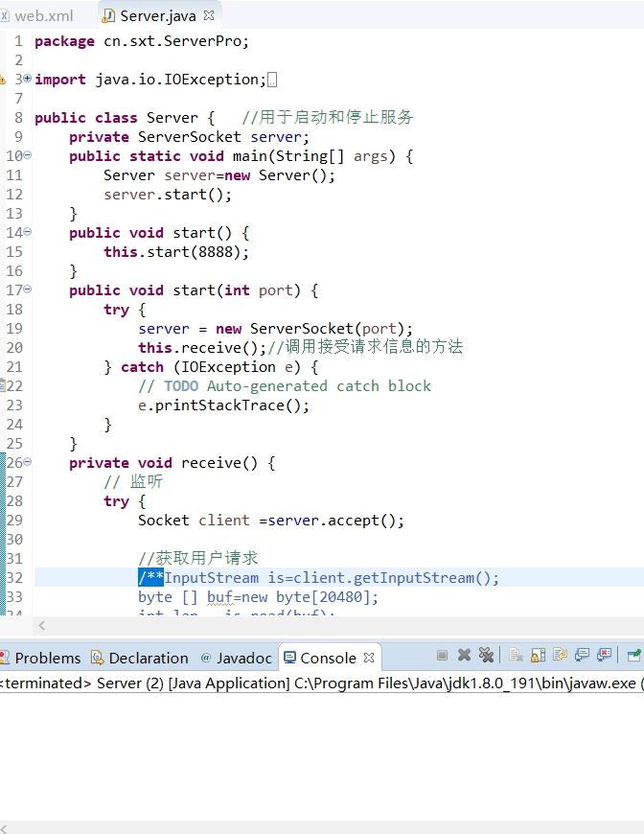The width and height of the screenshot is (644, 834).
Task: Click line number 30 in the gutter
Action: (15, 540)
